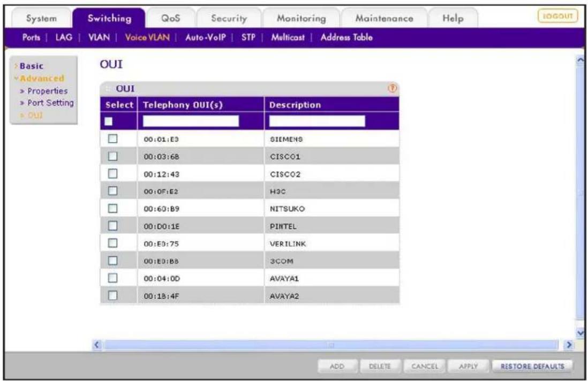This screenshot has width=588, height=381.
Task: Click OUI value 00:04:0D
Action: click(161, 279)
